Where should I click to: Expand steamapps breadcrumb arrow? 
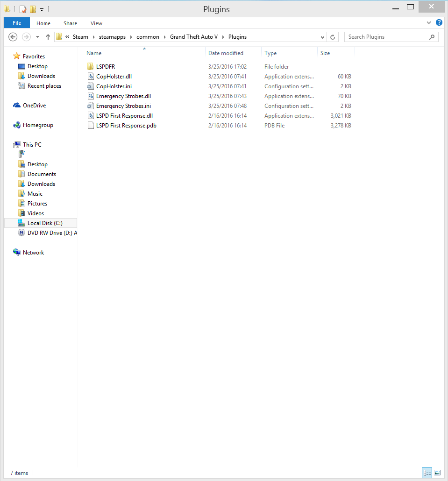(x=131, y=37)
